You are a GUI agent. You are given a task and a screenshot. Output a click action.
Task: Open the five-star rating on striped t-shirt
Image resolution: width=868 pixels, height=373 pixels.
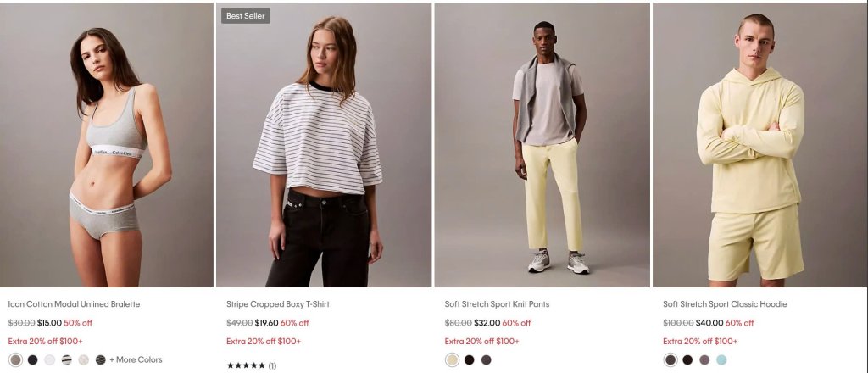pyautogui.click(x=251, y=365)
